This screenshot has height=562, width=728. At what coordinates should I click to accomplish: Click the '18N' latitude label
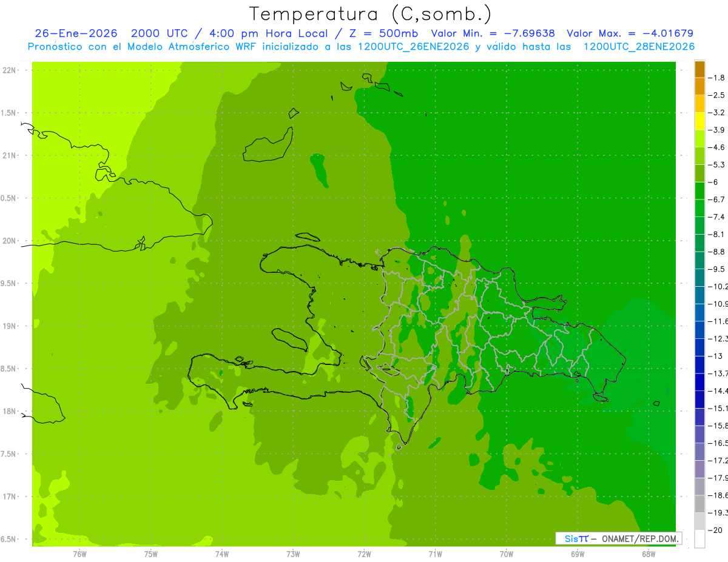9,411
